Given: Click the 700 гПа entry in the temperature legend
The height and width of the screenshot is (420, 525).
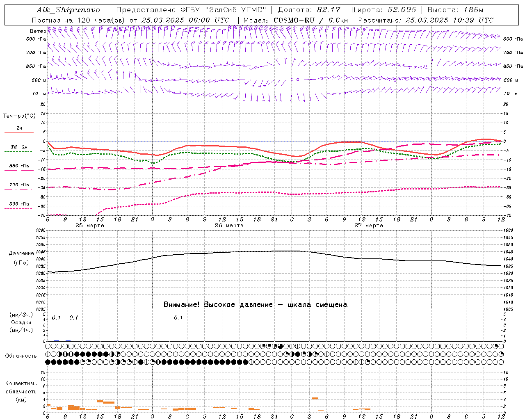Looking at the screenshot, I should click(19, 185).
